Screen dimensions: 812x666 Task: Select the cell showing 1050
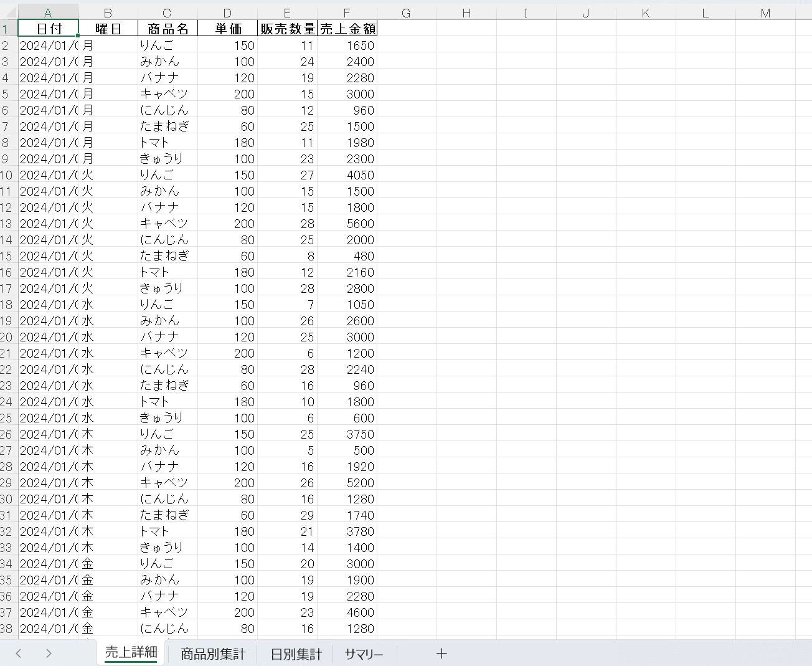coord(347,305)
